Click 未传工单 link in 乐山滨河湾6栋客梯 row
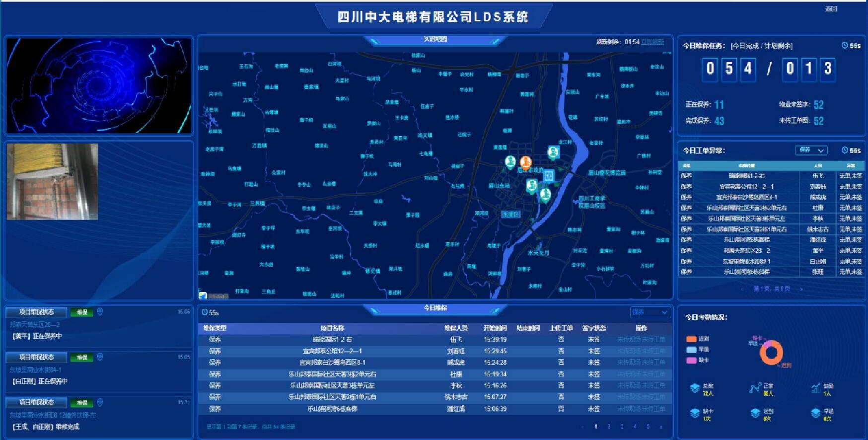Screen dimensions: 868x440 pos(653,409)
